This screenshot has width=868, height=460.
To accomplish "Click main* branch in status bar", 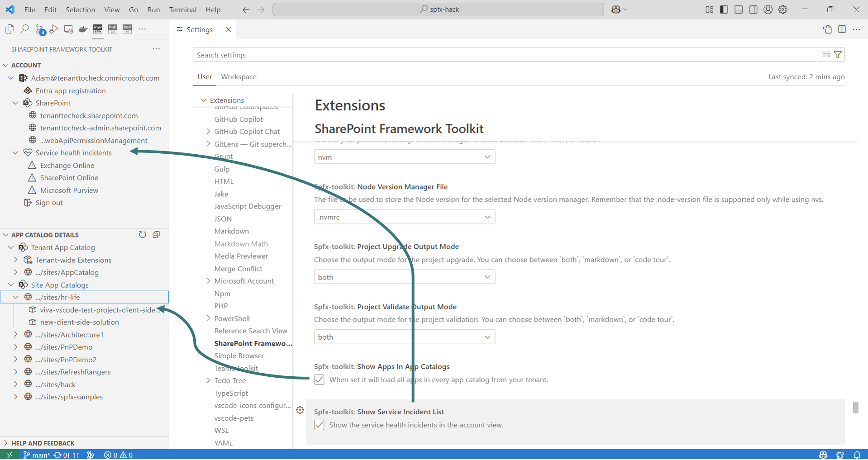I will (x=36, y=455).
